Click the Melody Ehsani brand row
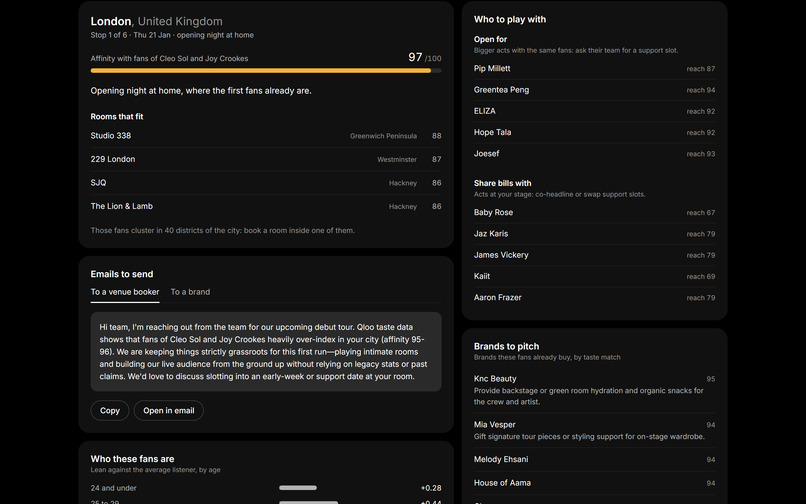This screenshot has height=504, width=806. (594, 459)
